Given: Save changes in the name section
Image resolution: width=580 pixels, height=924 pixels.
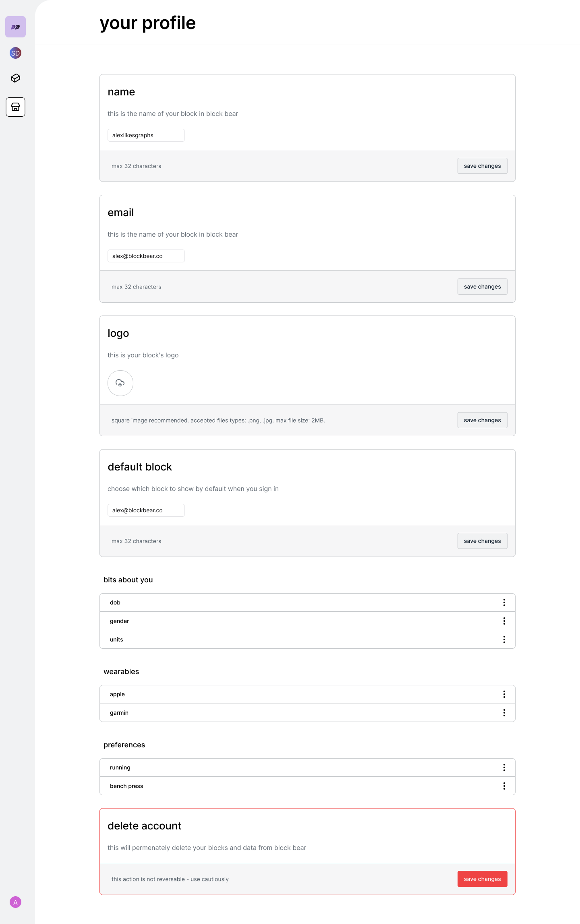Looking at the screenshot, I should coord(482,166).
